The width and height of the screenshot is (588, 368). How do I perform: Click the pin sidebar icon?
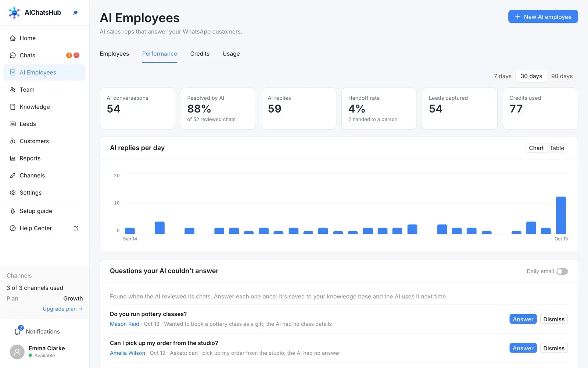pos(75,13)
